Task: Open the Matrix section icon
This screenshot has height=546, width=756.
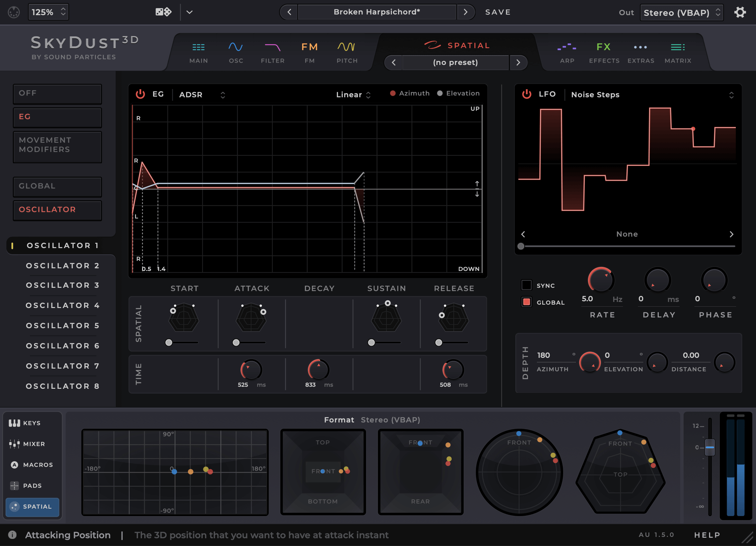Action: [x=678, y=47]
